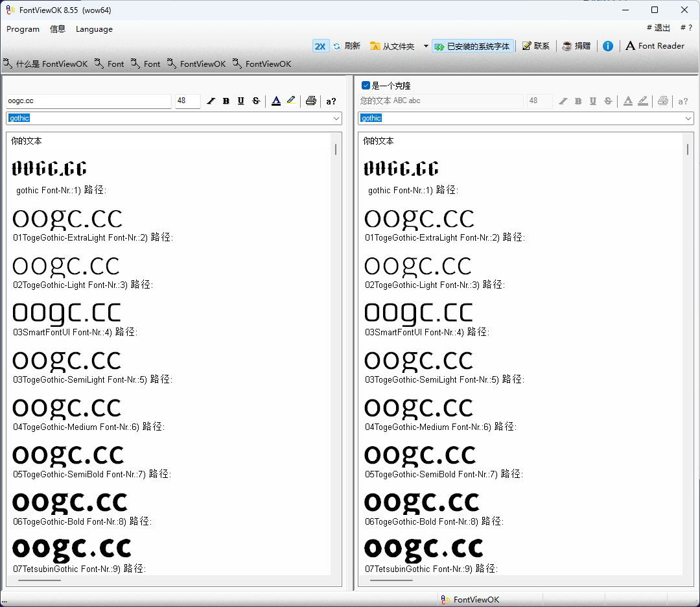This screenshot has width=700, height=607.
Task: Click the contact (联系) button
Action: (x=536, y=46)
